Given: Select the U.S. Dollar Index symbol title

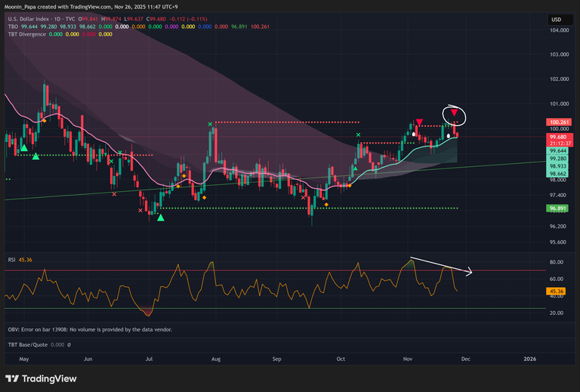Looking at the screenshot, I should [x=44, y=18].
